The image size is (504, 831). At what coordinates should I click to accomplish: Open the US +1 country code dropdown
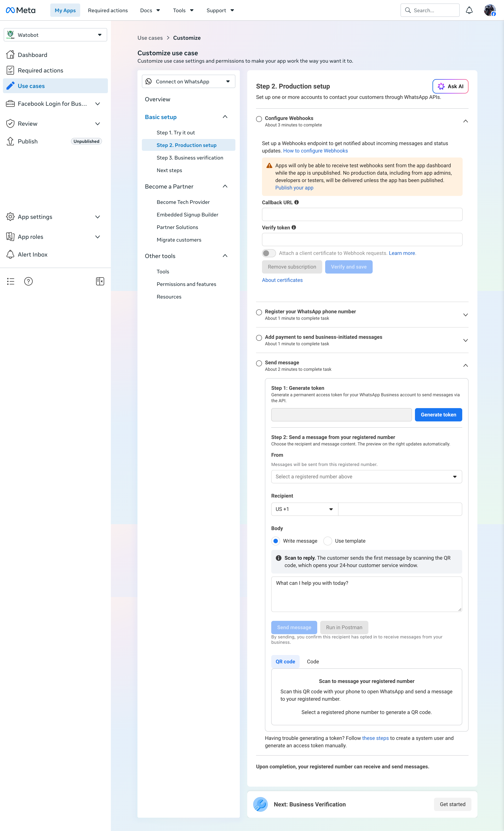(x=305, y=509)
